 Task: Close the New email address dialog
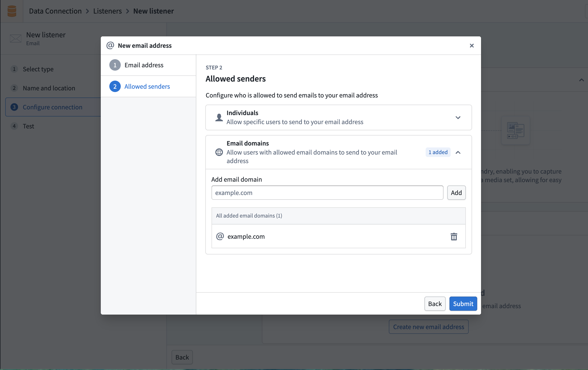(x=472, y=45)
